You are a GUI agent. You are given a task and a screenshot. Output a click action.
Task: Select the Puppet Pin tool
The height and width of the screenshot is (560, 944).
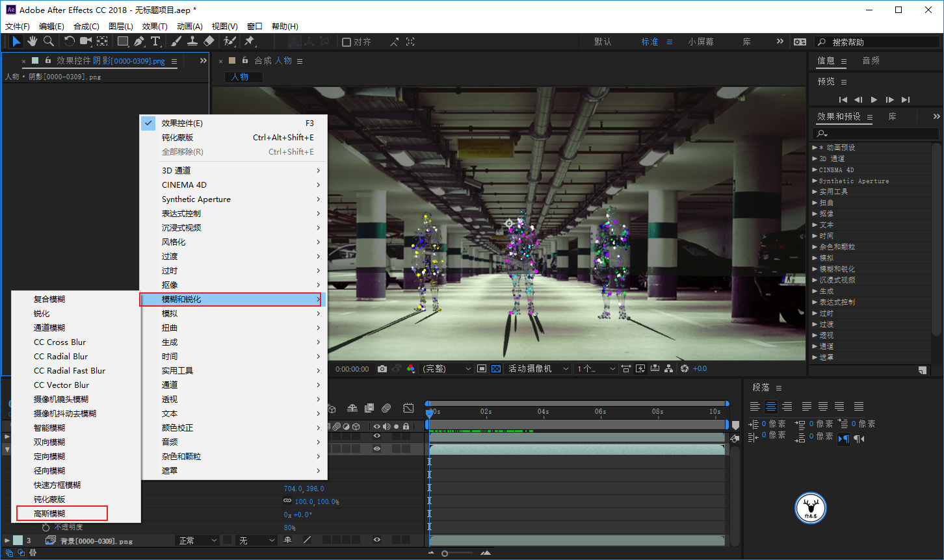coord(249,42)
